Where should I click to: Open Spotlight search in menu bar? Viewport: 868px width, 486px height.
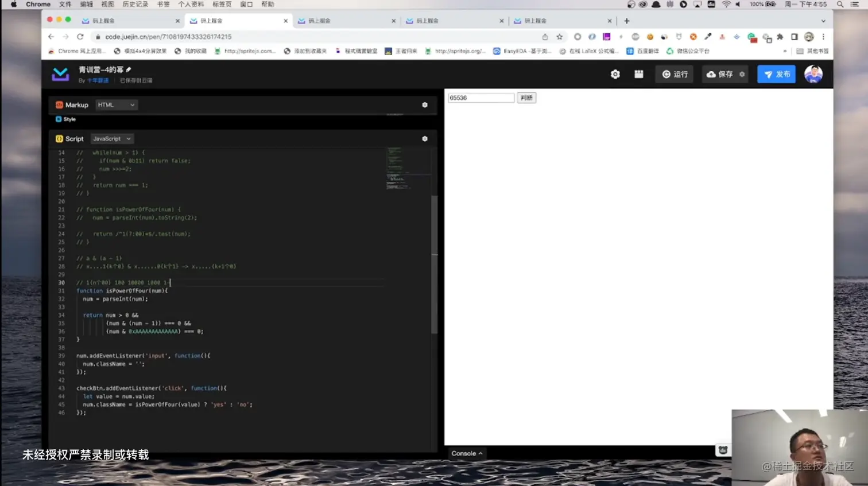click(840, 4)
